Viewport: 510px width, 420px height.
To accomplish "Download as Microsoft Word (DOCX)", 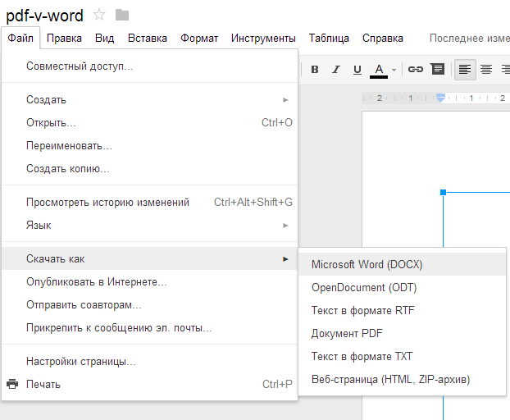I will pyautogui.click(x=403, y=264).
